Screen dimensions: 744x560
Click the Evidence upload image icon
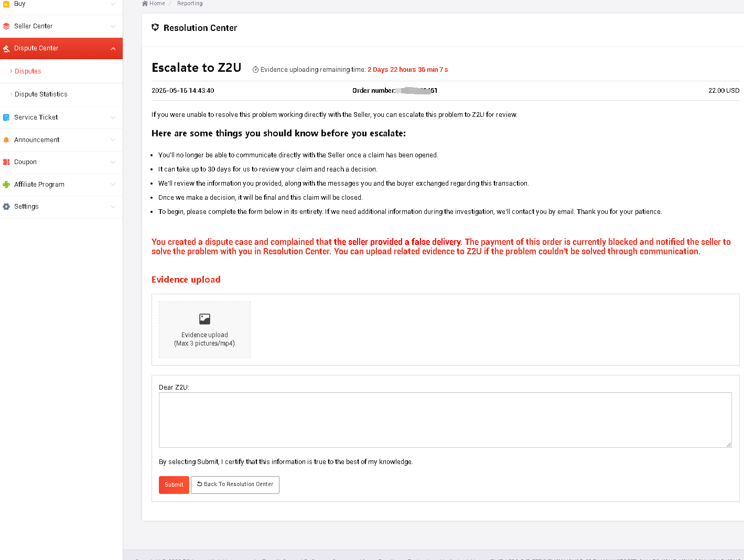coord(204,319)
